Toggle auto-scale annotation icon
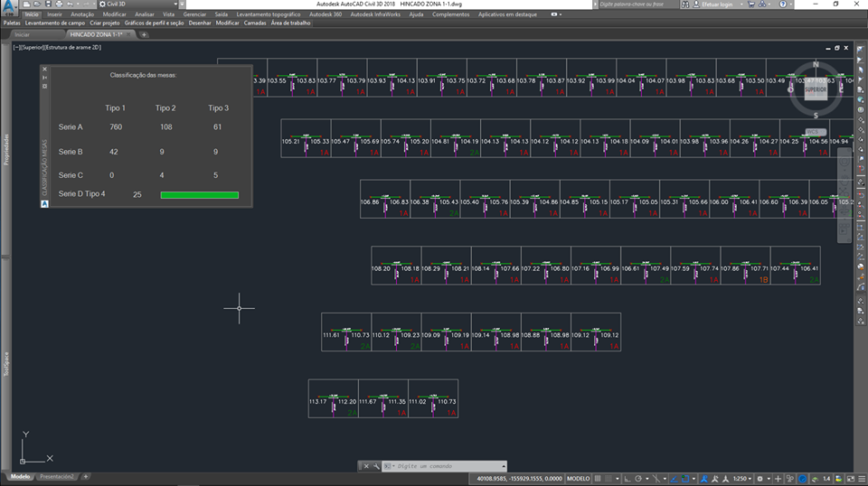The width and height of the screenshot is (868, 486). point(714,479)
